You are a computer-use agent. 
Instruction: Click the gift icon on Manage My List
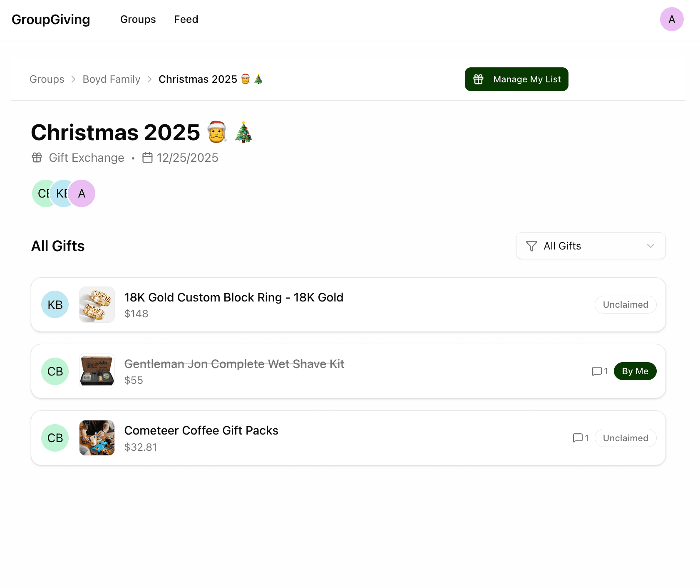478,79
